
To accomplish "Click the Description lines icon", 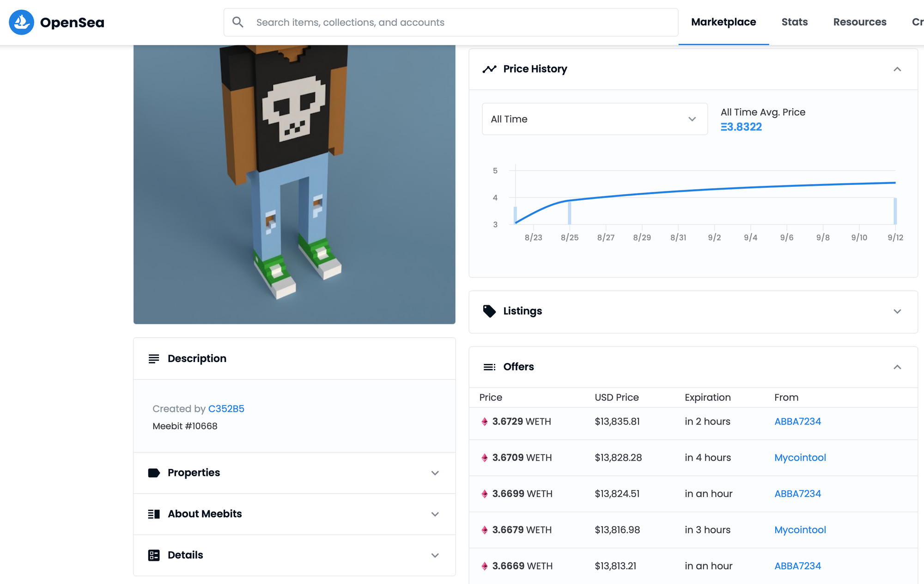I will [154, 359].
